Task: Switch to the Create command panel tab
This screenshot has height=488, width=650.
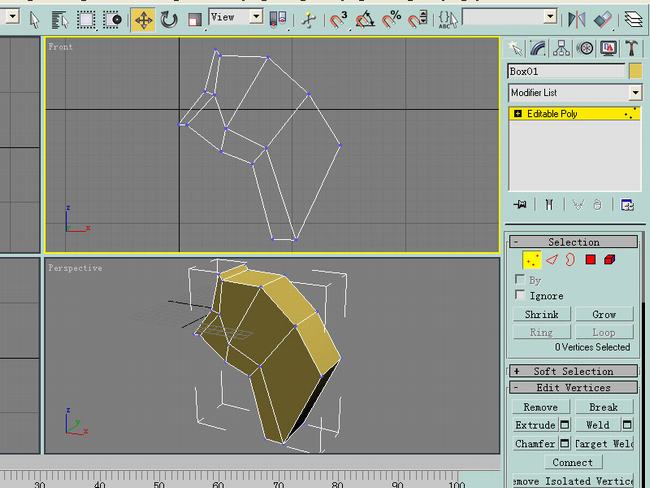Action: pyautogui.click(x=515, y=48)
